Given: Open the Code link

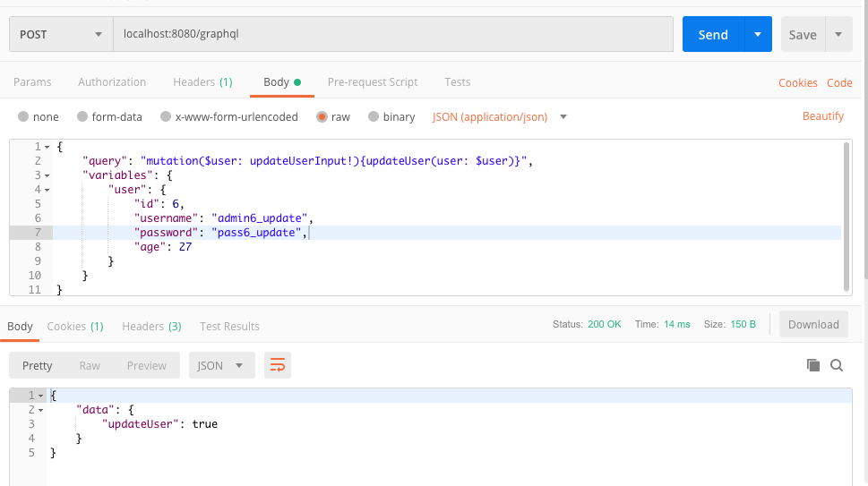Looking at the screenshot, I should click(839, 83).
